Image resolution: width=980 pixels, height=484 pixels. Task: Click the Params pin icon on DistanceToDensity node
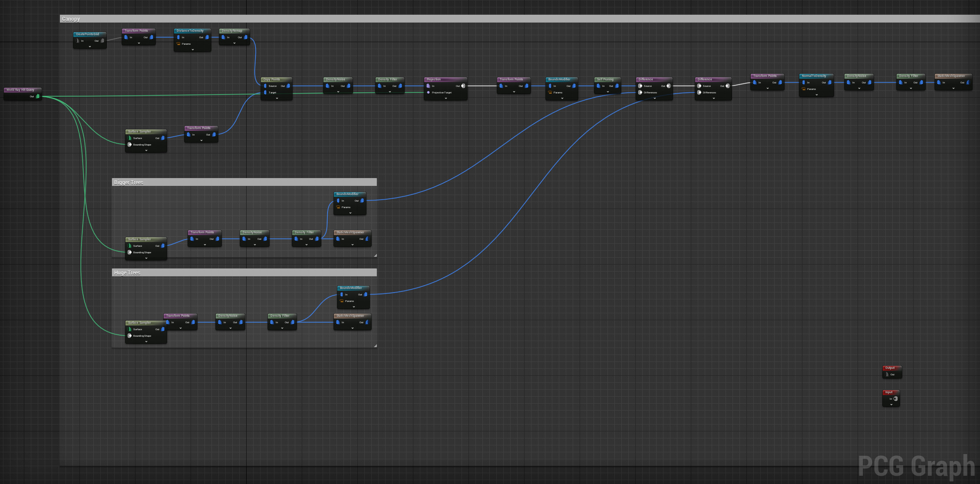coord(178,44)
